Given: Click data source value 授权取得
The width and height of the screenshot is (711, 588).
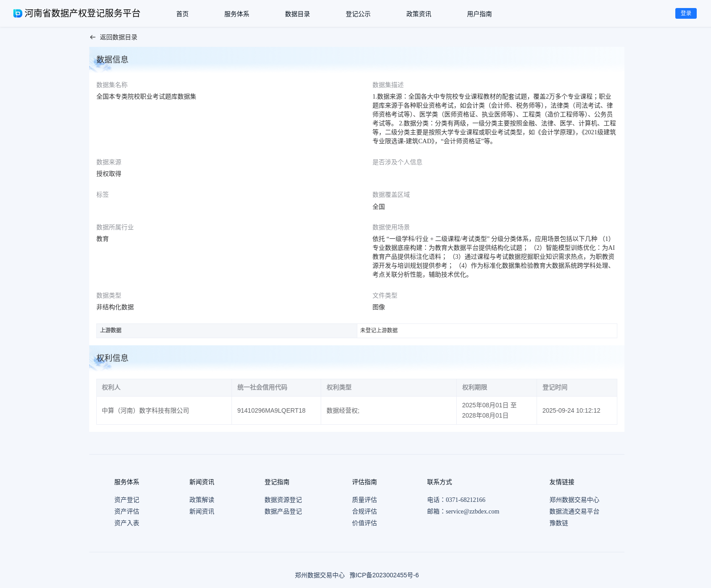Looking at the screenshot, I should (x=109, y=174).
